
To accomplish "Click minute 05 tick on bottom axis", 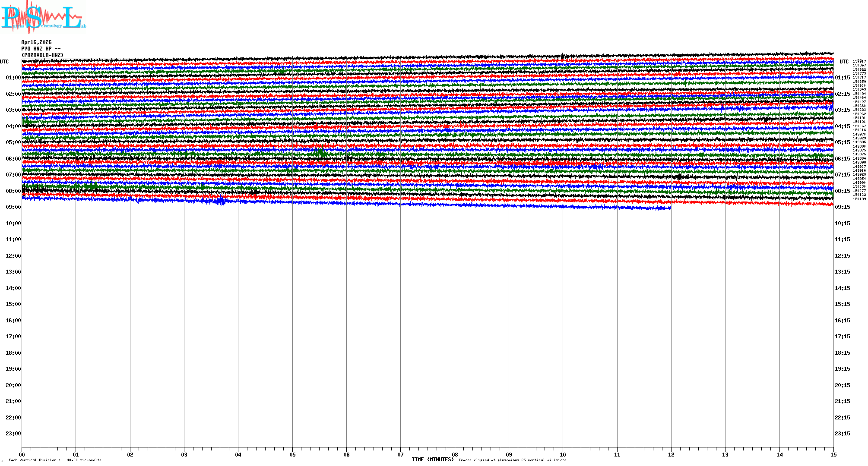I will pyautogui.click(x=292, y=454).
